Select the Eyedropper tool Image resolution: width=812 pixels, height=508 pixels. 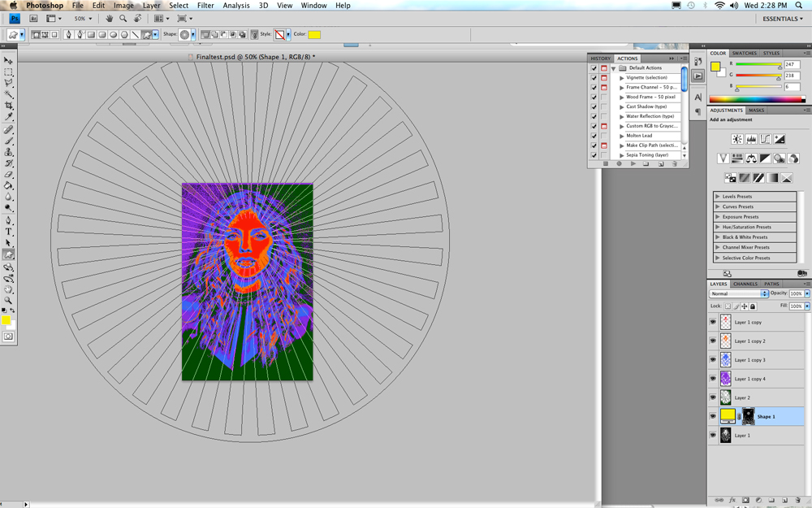coord(8,117)
